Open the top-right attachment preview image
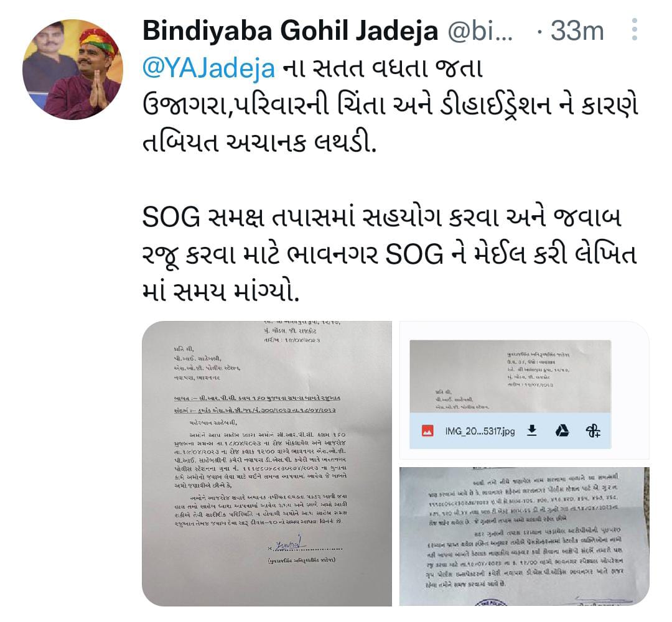This screenshot has width=672, height=622. [x=524, y=390]
